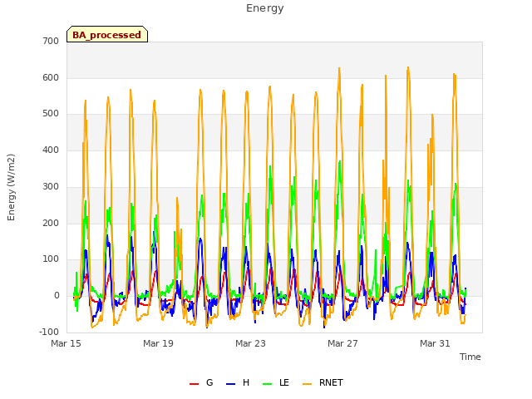Click the Energy (W/m2) y-axis title
Viewport: 532px width, 399px height.
pos(11,187)
